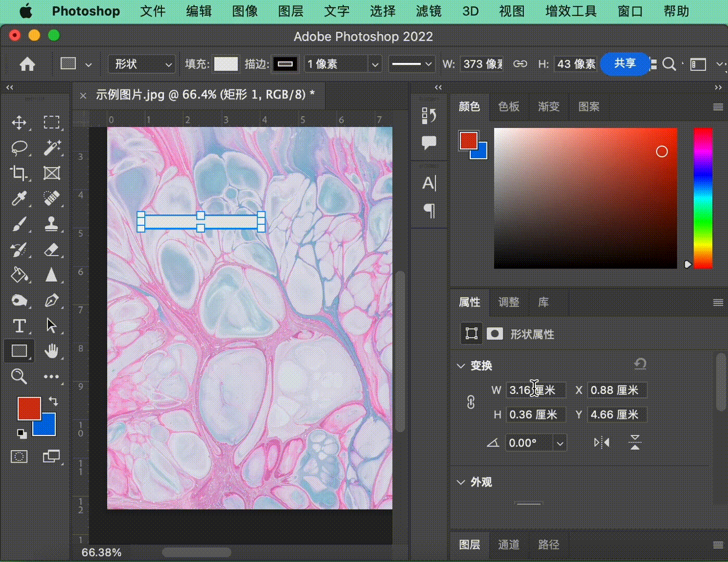
Task: Select the Lasso tool
Action: click(x=19, y=148)
